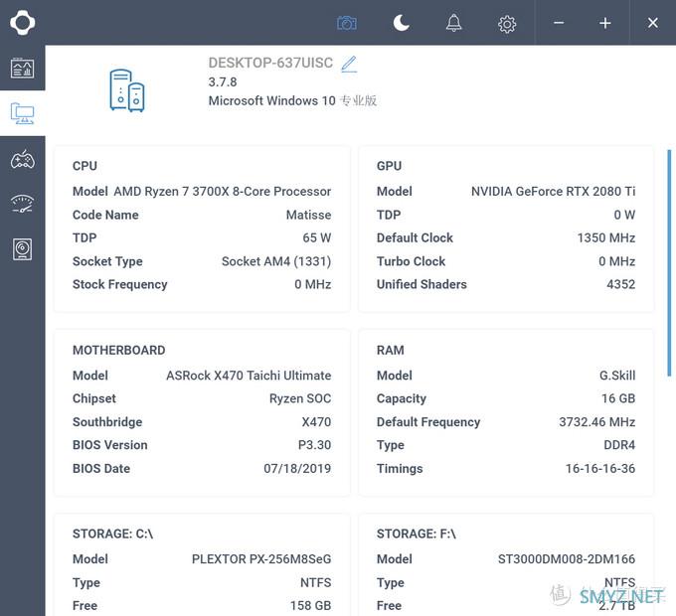Select PLEXTOR PX-256M8SeG model text
676x616 pixels.
pos(261,559)
